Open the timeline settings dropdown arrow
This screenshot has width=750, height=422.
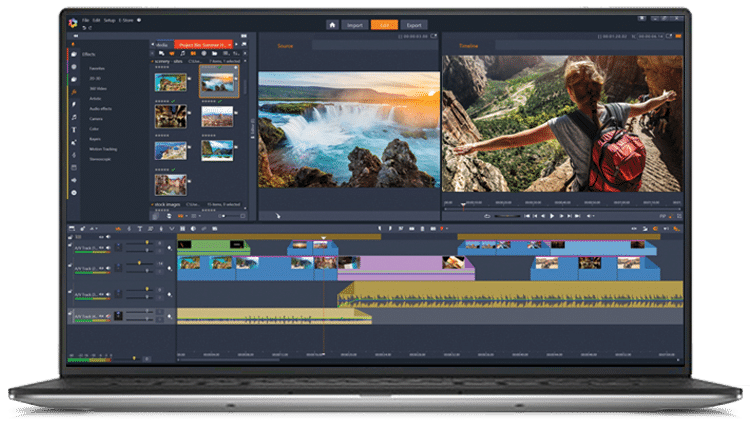click(x=94, y=229)
